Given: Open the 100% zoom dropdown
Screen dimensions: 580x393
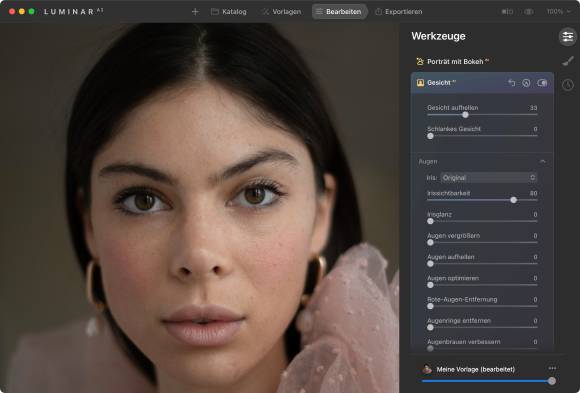Looking at the screenshot, I should tap(559, 12).
